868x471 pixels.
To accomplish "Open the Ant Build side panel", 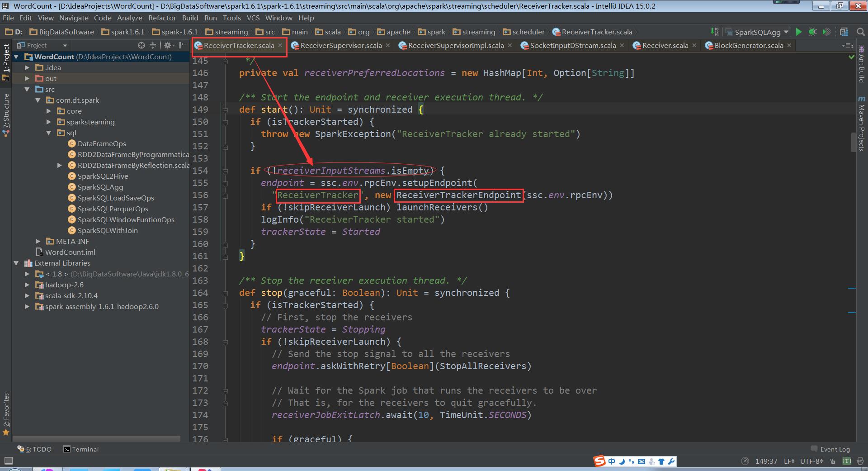I will 861,64.
